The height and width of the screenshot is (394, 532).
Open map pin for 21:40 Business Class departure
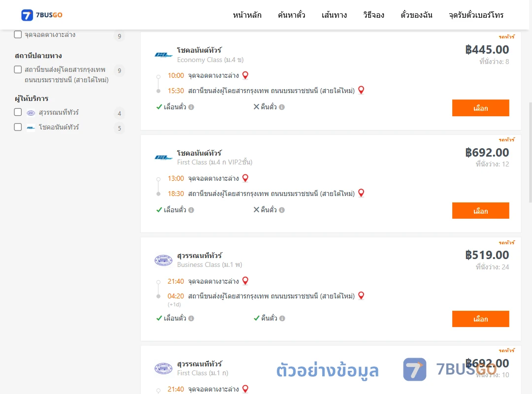click(x=245, y=281)
